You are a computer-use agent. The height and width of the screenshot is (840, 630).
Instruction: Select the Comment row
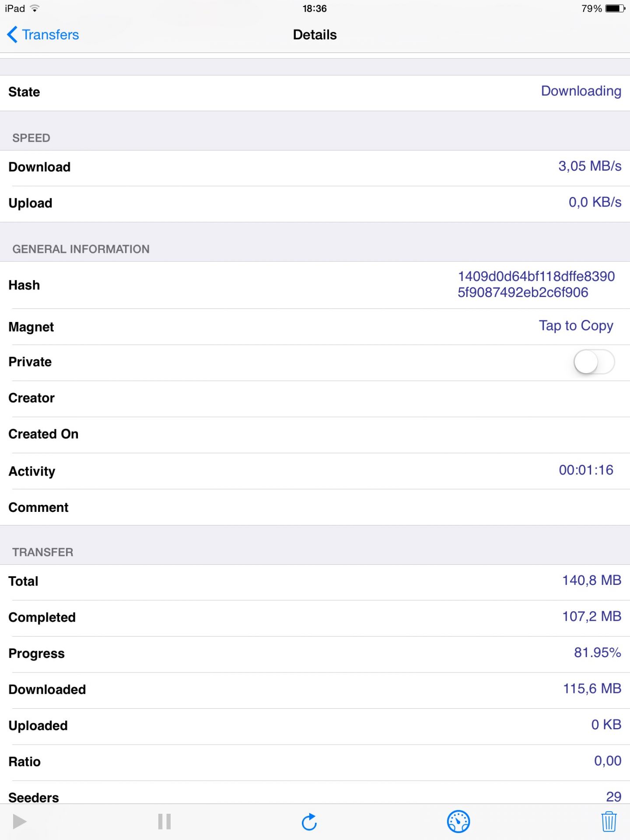[315, 507]
